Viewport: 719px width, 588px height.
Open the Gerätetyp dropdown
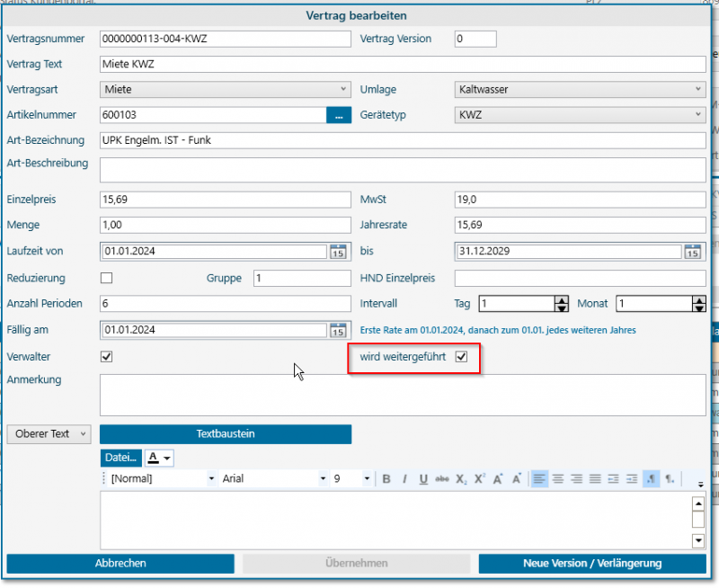point(580,115)
